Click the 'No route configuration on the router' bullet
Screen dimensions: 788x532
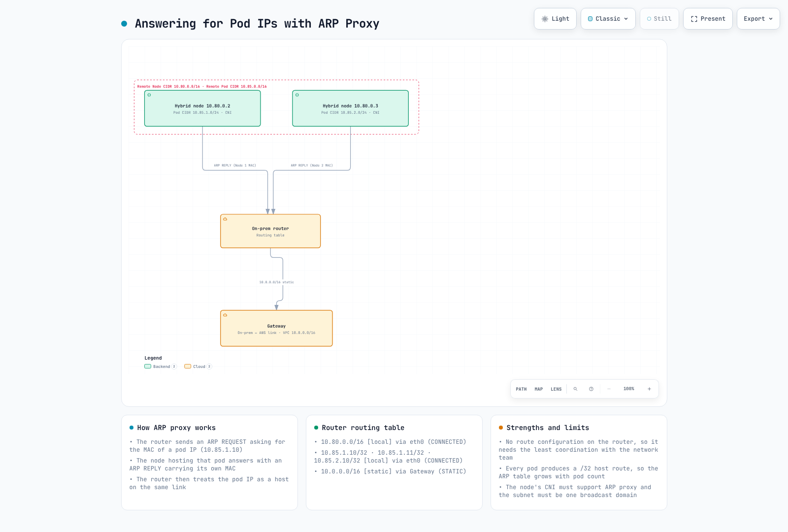point(579,450)
